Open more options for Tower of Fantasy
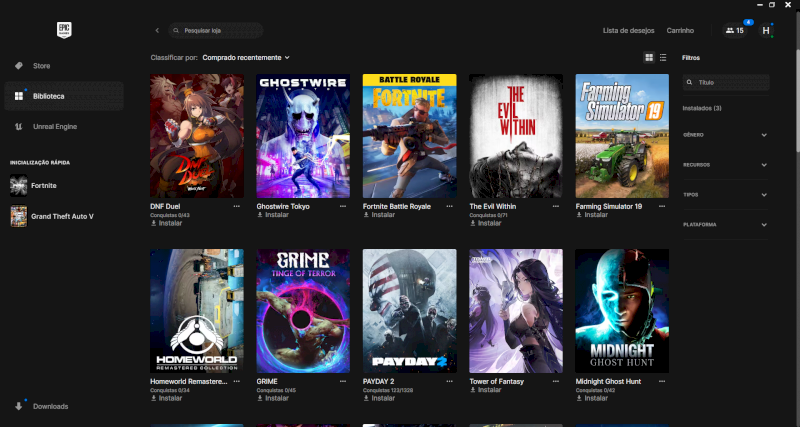The width and height of the screenshot is (800, 427). click(x=556, y=381)
